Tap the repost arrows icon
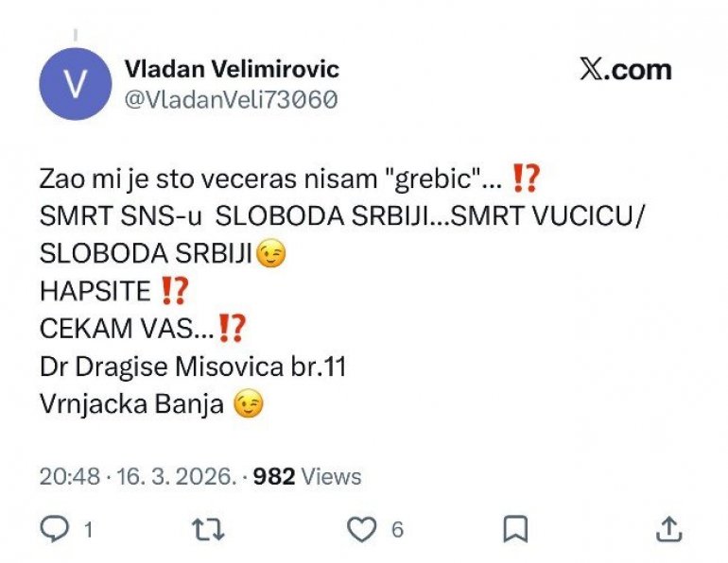 208,529
